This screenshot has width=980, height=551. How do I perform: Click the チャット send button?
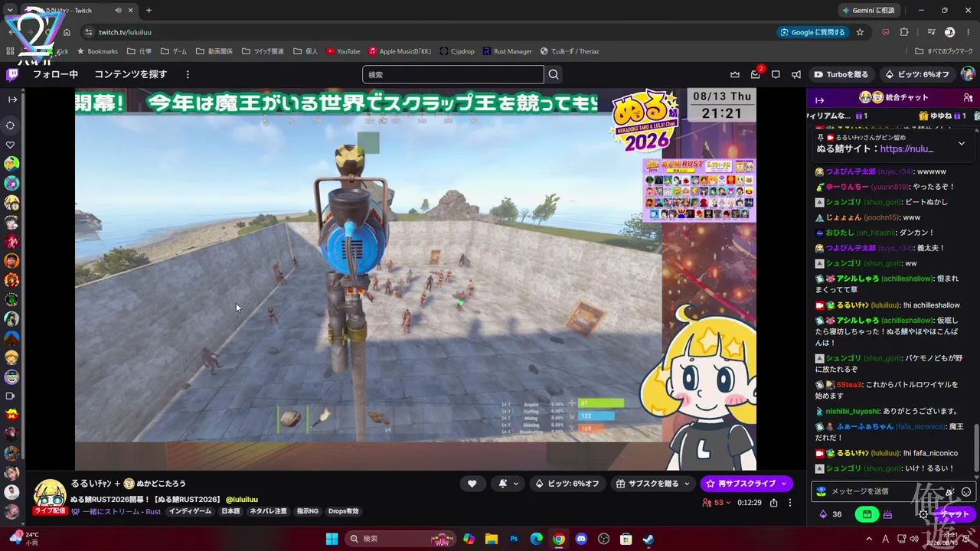click(x=955, y=514)
